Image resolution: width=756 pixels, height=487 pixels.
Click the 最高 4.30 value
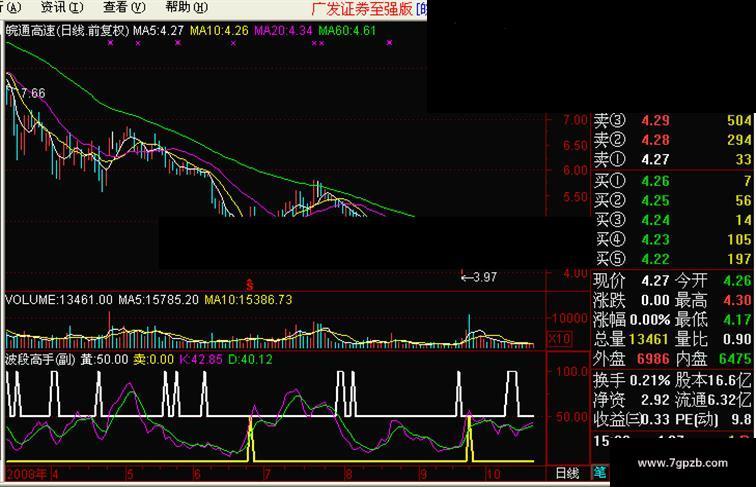[x=737, y=300]
